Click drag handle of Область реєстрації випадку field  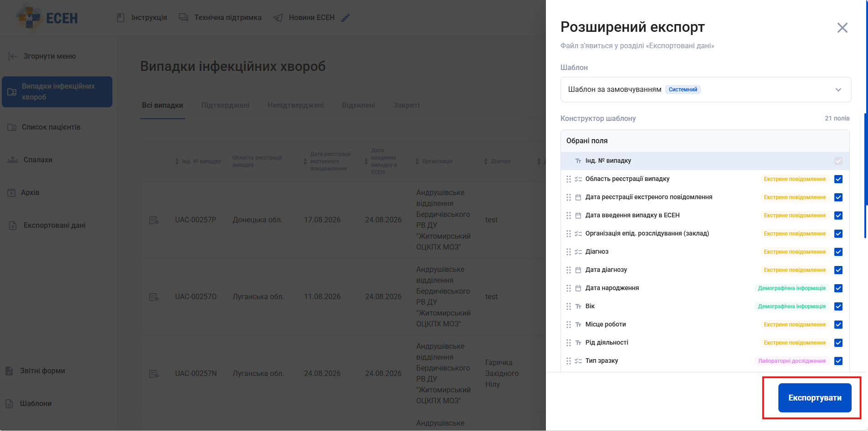[569, 179]
